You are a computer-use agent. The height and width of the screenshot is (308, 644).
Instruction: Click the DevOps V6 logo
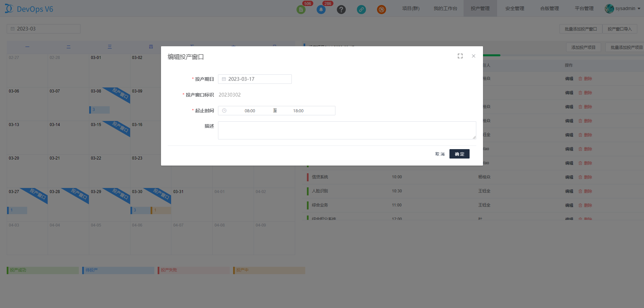point(29,9)
